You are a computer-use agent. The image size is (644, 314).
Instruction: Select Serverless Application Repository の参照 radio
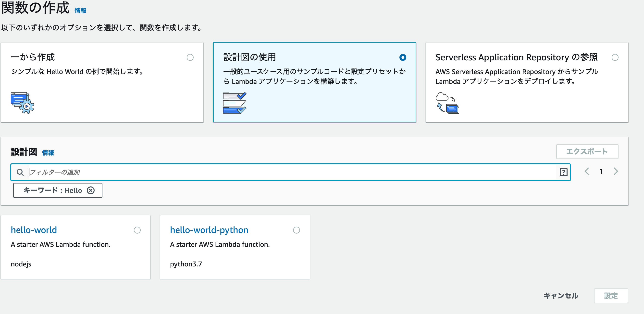pos(615,58)
